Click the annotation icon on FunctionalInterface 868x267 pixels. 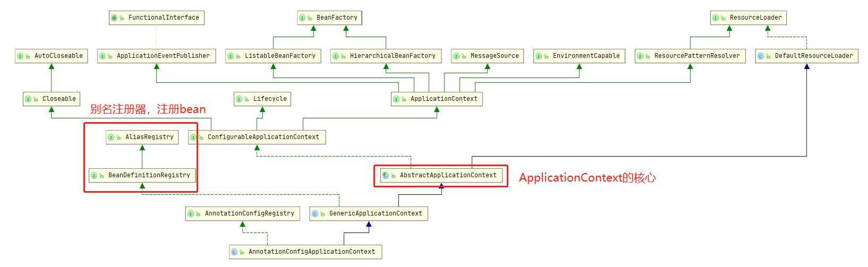(114, 18)
